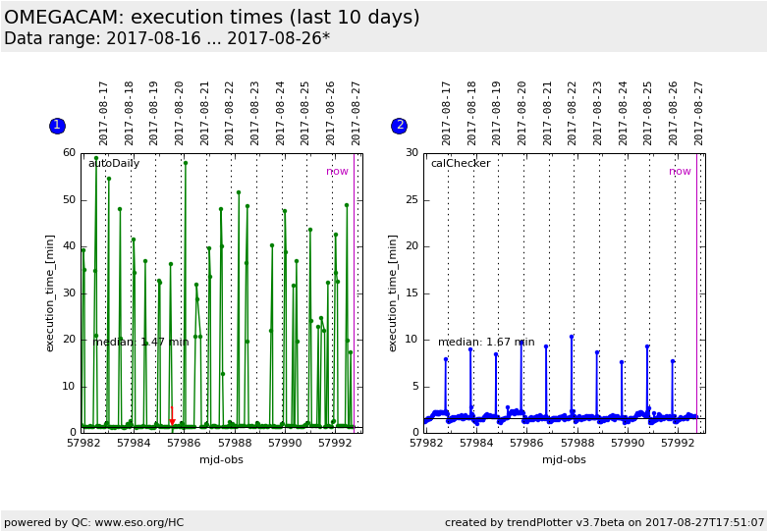768x532 pixels.
Task: Click the OMEGACAM execution times page heading
Action: 211,18
